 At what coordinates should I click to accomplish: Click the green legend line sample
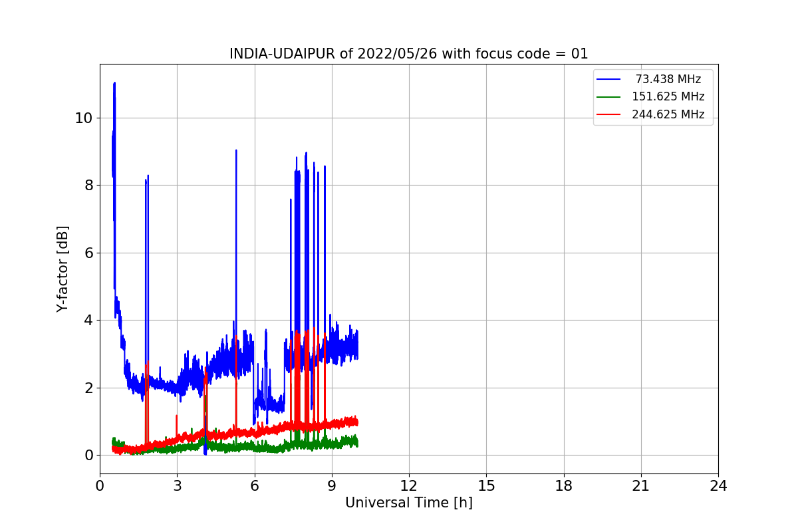click(x=609, y=97)
